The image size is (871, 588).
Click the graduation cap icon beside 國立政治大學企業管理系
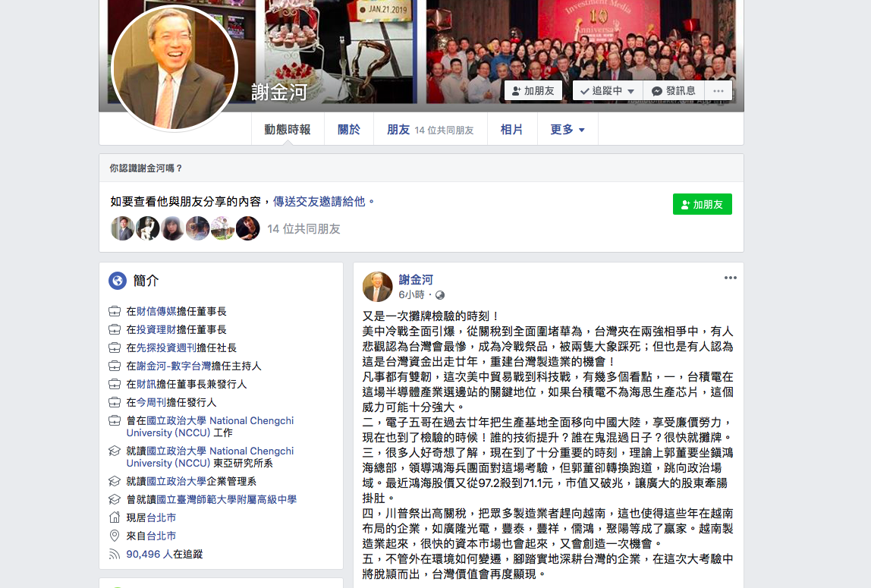click(113, 481)
